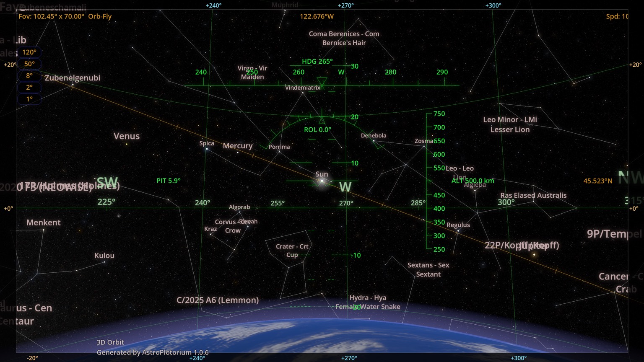This screenshot has height=362, width=644.
Task: Click the Sun marker
Action: coord(322,181)
